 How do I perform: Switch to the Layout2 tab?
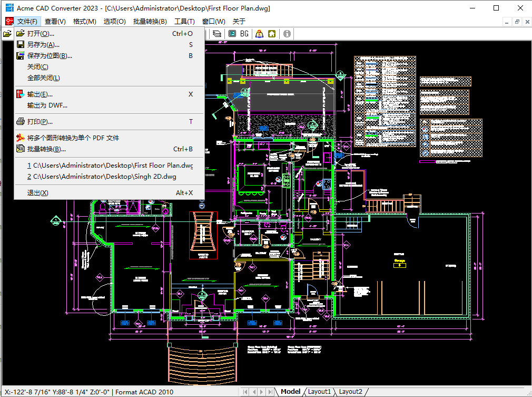click(x=350, y=392)
